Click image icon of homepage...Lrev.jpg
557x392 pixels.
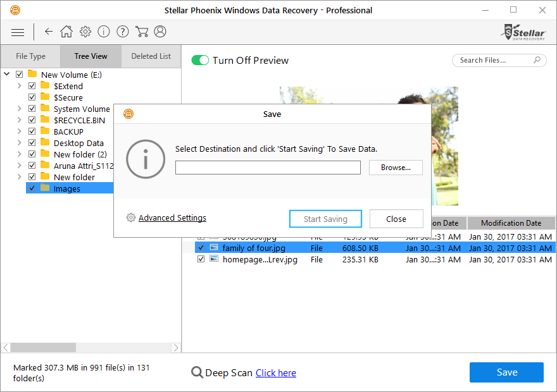[214, 259]
